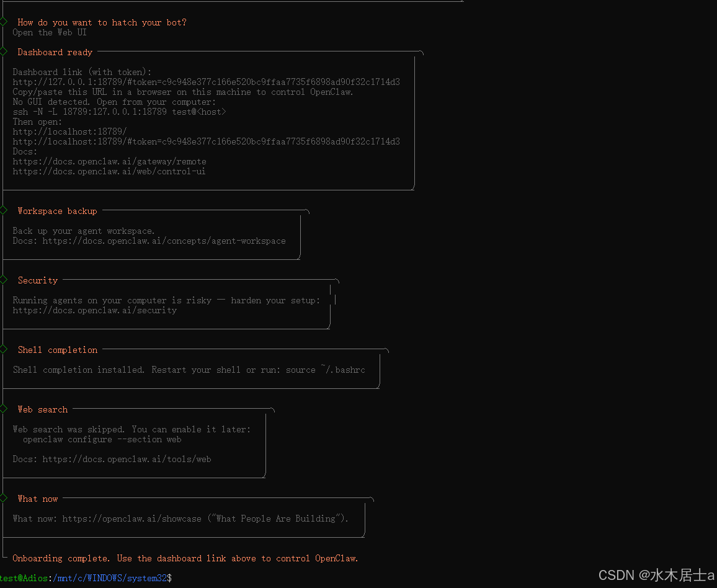
Task: Click the localhost:18789 URL containing the token
Action: (x=206, y=142)
